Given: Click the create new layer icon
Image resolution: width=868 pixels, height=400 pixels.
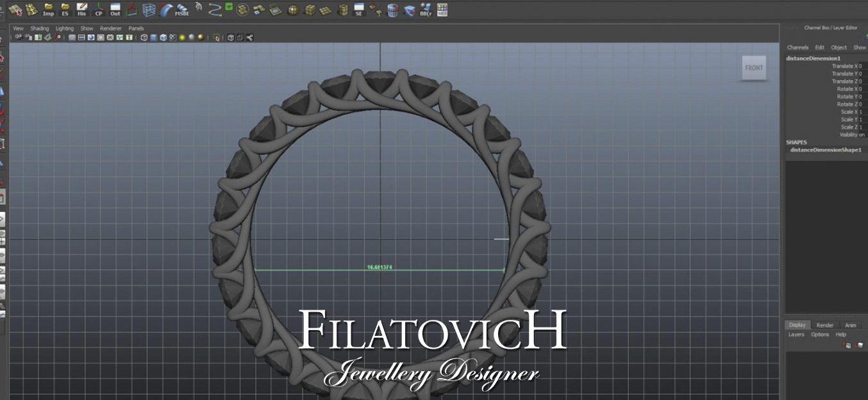Looking at the screenshot, I should click(847, 345).
